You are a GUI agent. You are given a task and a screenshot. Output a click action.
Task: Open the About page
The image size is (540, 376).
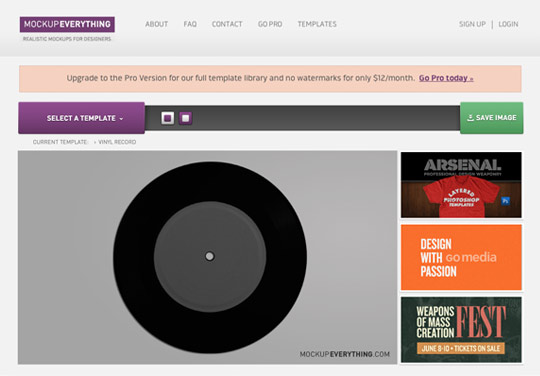156,24
